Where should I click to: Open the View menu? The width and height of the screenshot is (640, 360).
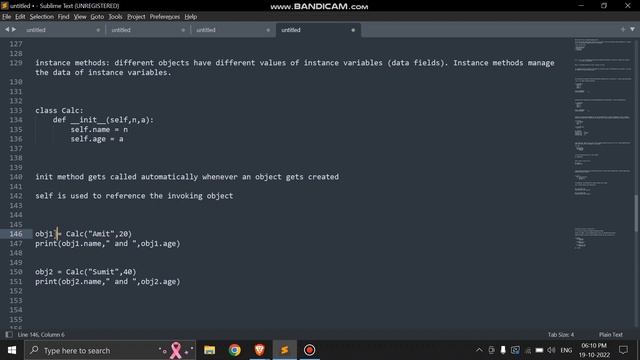tap(80, 17)
